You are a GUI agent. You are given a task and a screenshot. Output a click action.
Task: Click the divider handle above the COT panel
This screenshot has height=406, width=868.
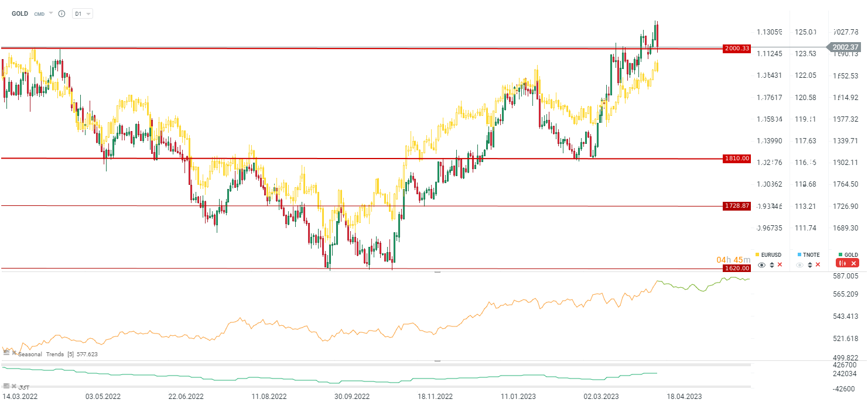tap(437, 361)
